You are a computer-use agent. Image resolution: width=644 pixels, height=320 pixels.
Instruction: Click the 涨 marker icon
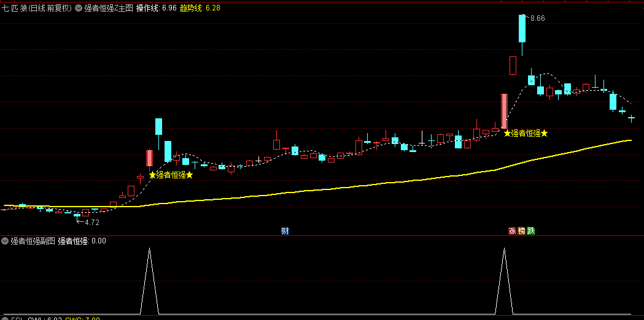pos(512,231)
